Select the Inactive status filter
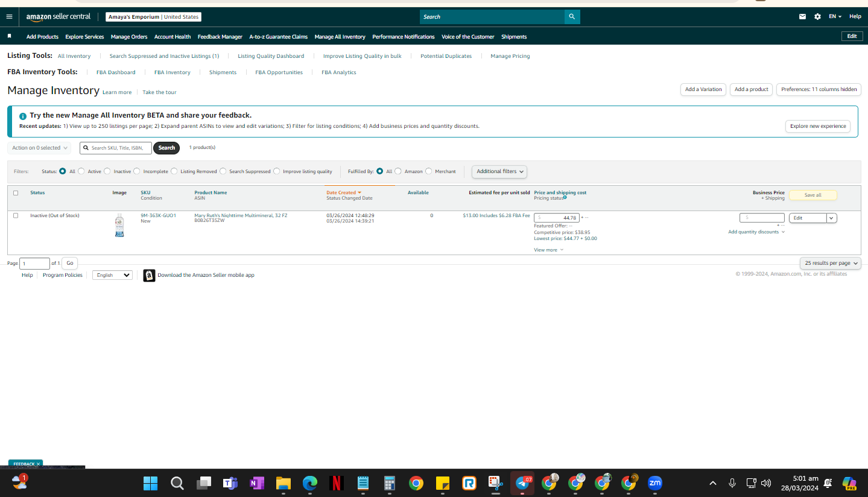The width and height of the screenshot is (868, 497). click(107, 171)
